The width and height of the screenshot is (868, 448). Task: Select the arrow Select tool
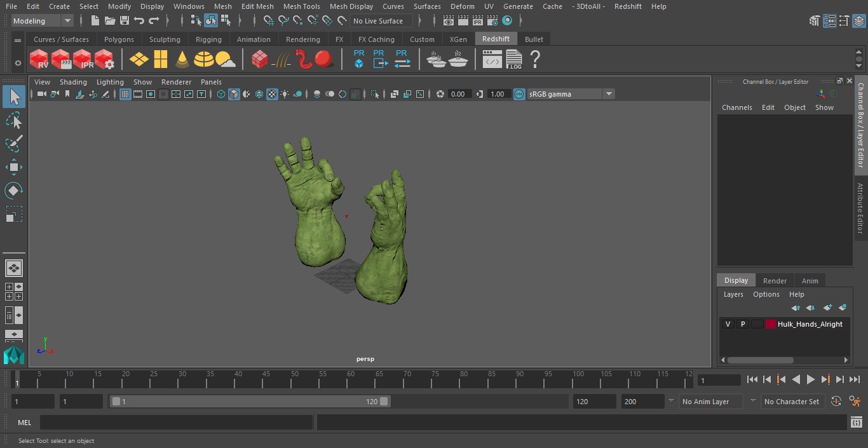[x=14, y=97]
